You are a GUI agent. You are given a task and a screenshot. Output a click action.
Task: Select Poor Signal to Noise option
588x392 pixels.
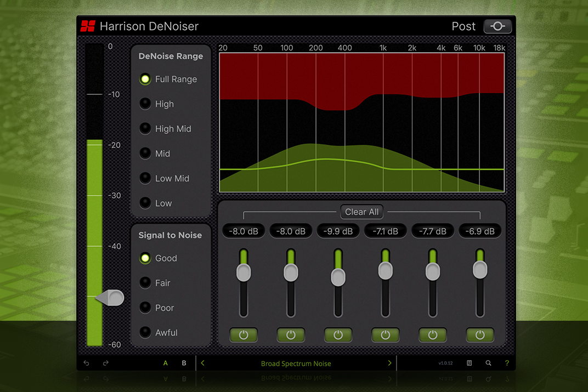(145, 308)
